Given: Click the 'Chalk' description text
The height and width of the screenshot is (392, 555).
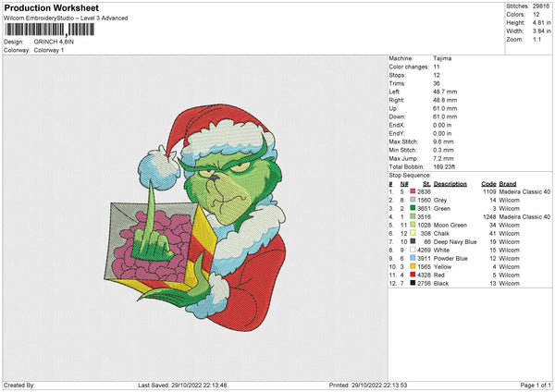Looking at the screenshot, I should pyautogui.click(x=441, y=233).
